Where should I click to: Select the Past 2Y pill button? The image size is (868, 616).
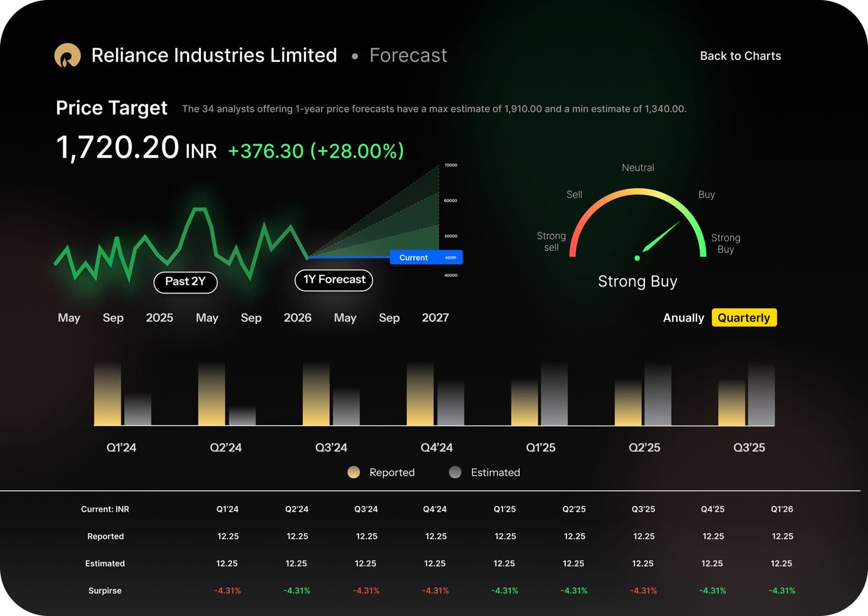pos(186,282)
